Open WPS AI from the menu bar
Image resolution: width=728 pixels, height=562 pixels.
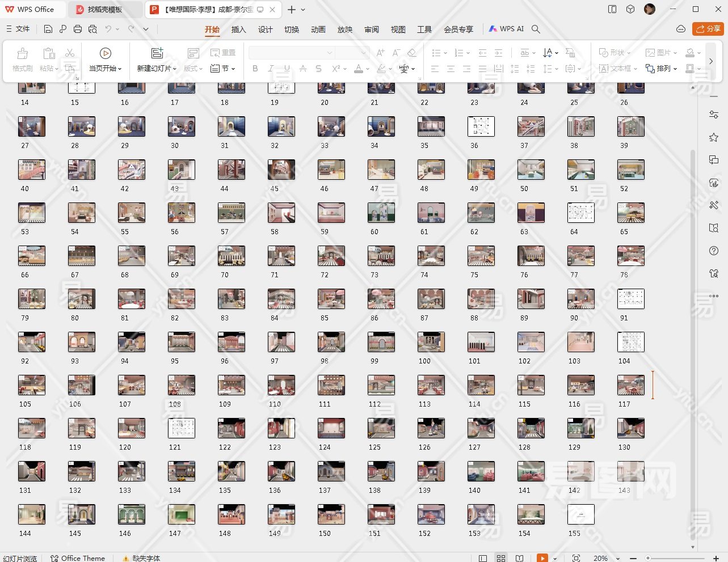(506, 29)
